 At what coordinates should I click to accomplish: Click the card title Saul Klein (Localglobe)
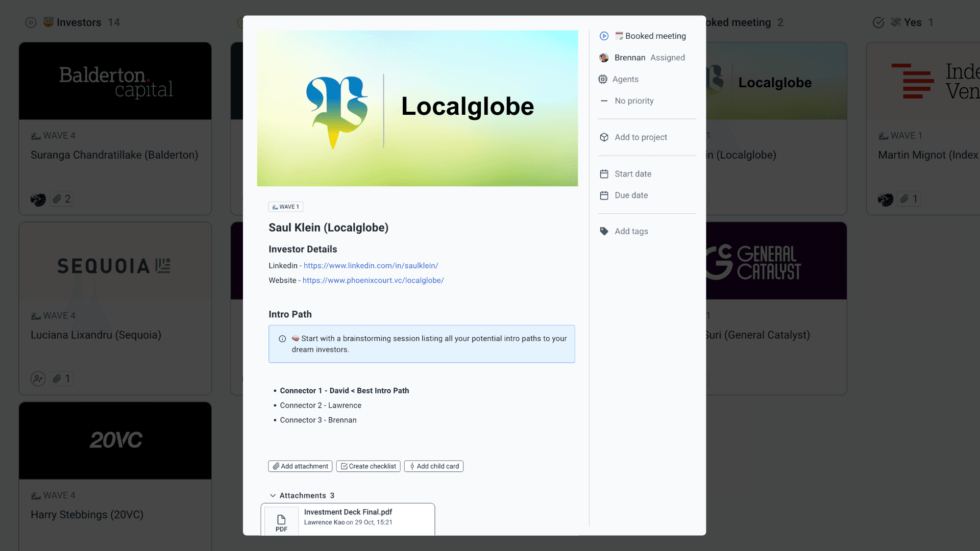tap(328, 228)
